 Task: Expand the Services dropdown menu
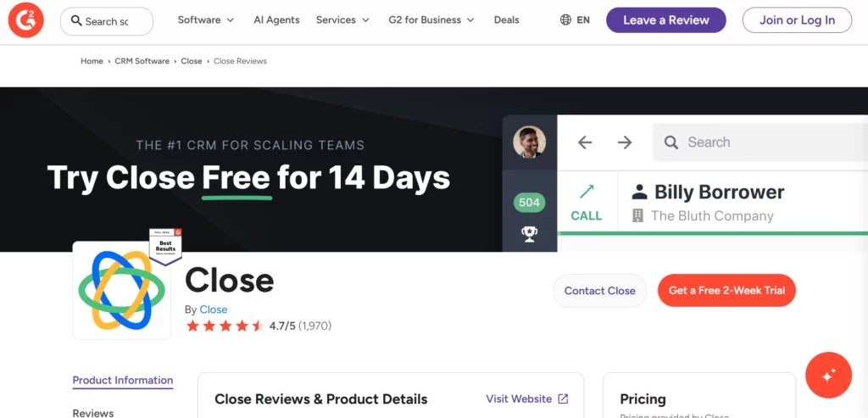pos(342,20)
